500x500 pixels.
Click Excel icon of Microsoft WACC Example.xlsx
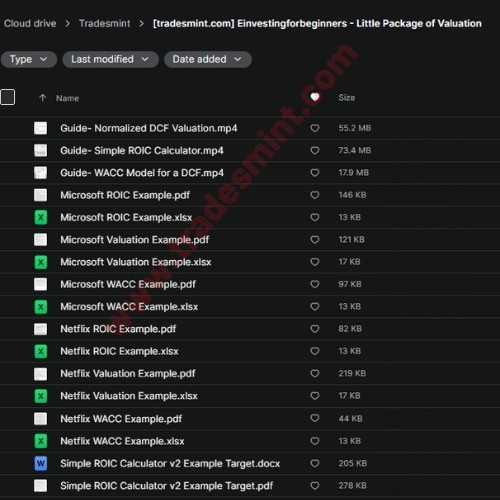click(41, 307)
